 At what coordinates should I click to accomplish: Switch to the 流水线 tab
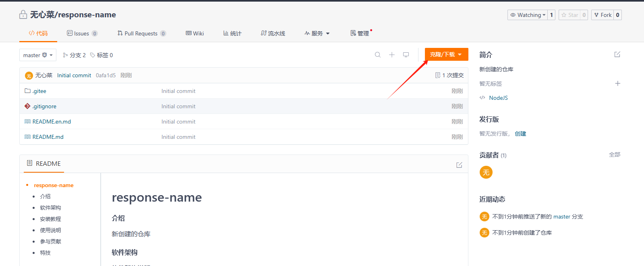[273, 33]
